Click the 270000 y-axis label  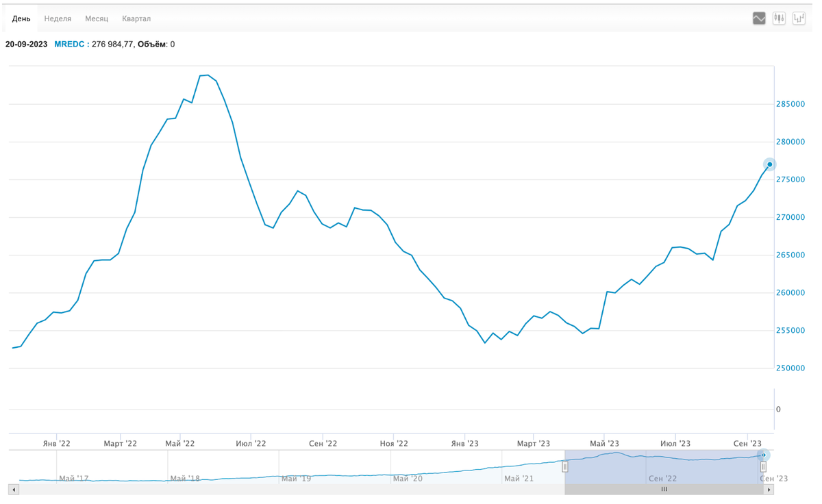click(x=790, y=218)
